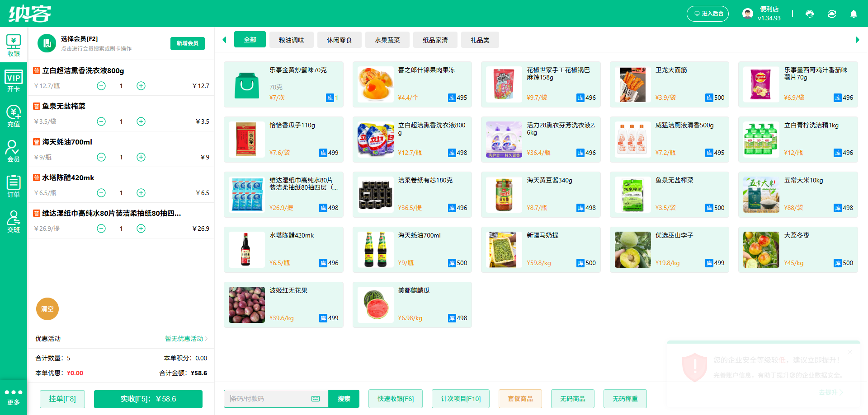Add 花椒世家手工花椒锅巴 product card
This screenshot has width=868, height=415.
541,84
